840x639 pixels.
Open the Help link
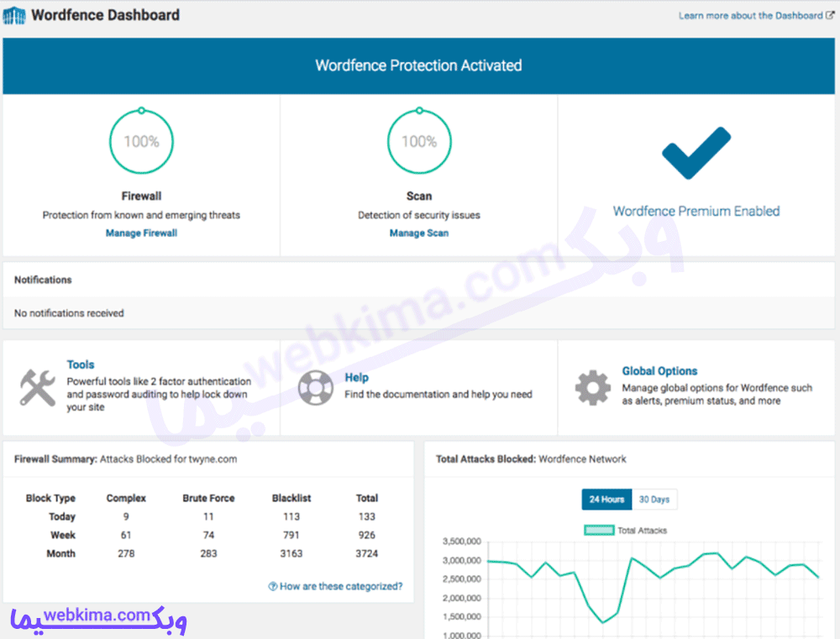click(356, 377)
